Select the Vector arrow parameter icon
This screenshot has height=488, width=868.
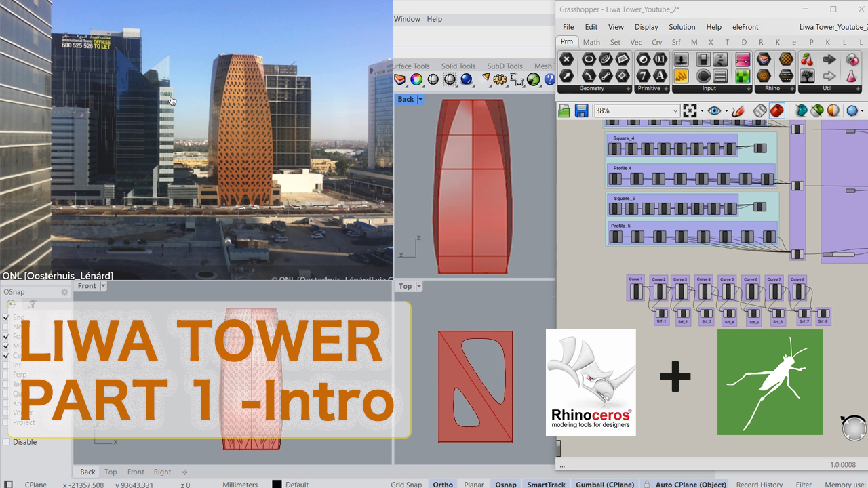click(x=566, y=76)
